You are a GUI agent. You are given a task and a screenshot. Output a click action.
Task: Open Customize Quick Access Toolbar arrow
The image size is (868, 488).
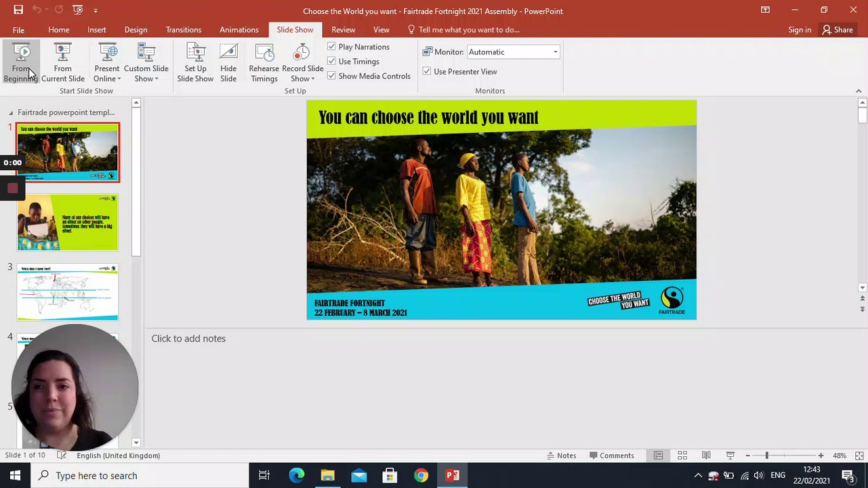coord(96,10)
